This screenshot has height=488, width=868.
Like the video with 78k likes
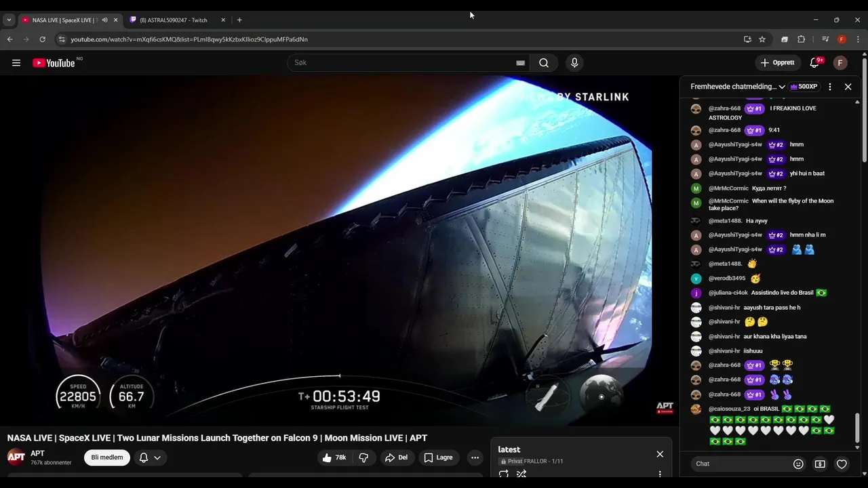coord(334,457)
